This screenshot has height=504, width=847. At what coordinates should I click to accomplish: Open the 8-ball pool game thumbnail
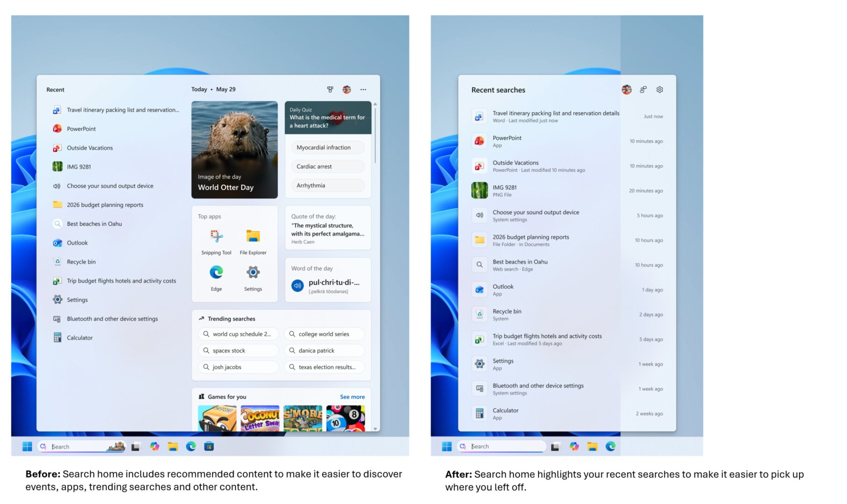(346, 418)
